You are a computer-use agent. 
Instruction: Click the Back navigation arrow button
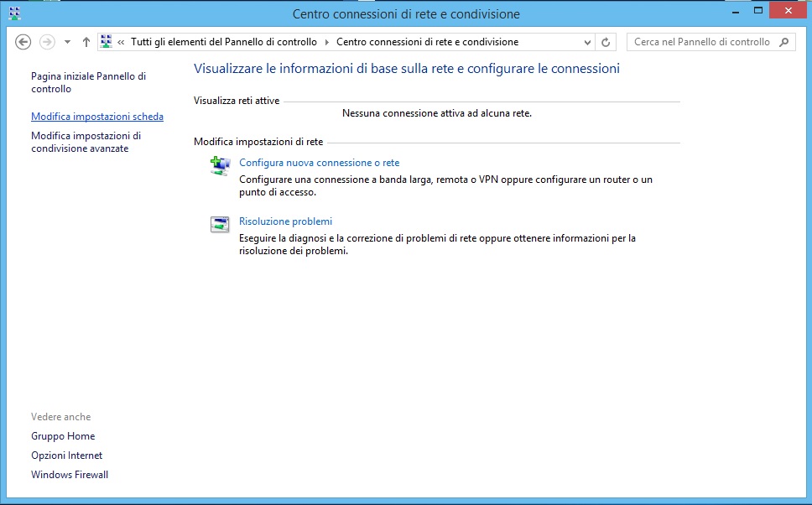[23, 42]
